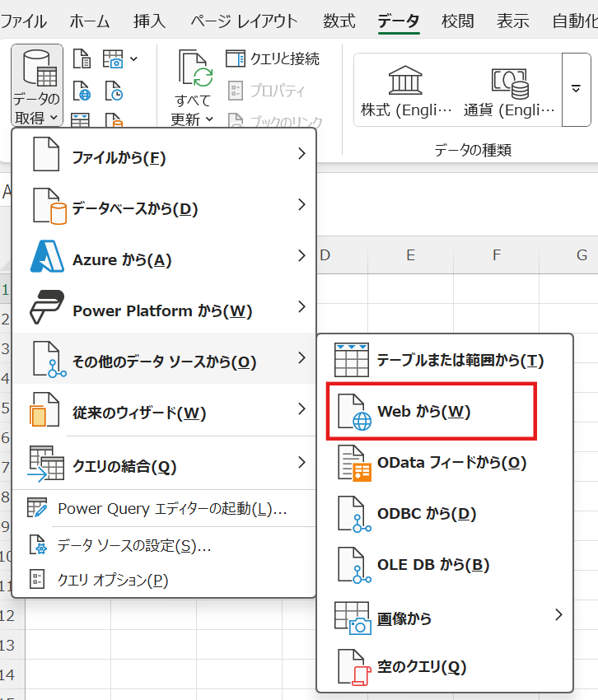
Task: Click the データベースから cylinder file icon
Action: (x=49, y=206)
